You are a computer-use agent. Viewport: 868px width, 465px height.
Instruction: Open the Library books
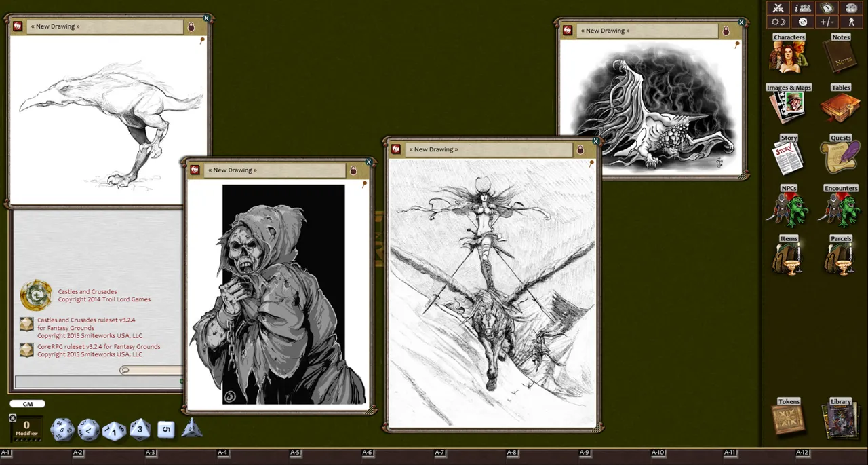(x=840, y=419)
